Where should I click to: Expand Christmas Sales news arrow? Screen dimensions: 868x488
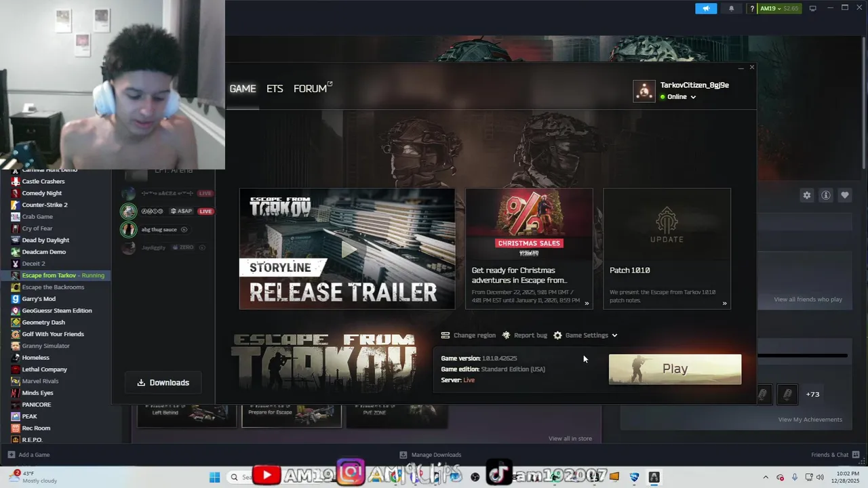tap(587, 304)
